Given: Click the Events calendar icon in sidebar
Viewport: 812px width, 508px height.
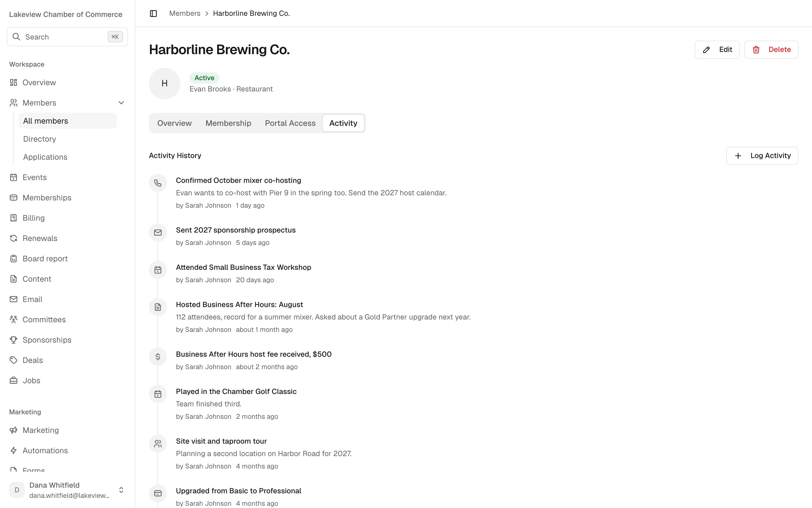Looking at the screenshot, I should click(x=14, y=178).
